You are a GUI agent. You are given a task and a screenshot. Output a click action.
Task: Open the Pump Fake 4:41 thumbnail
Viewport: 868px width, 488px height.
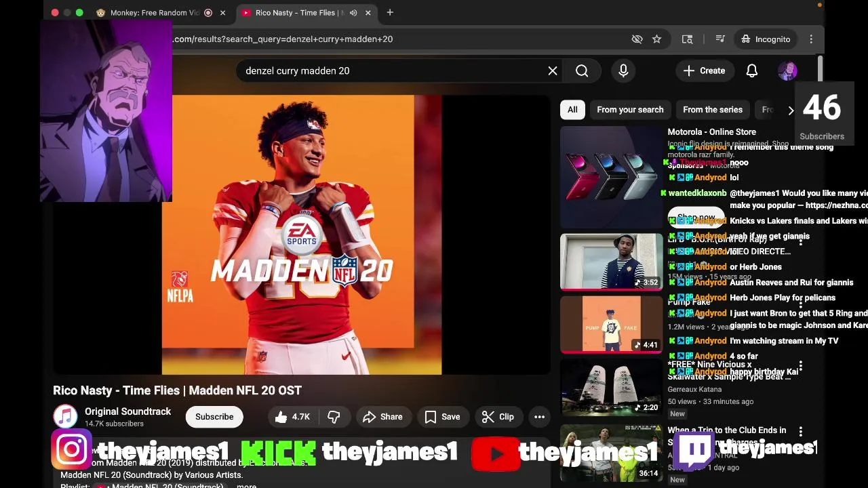611,325
